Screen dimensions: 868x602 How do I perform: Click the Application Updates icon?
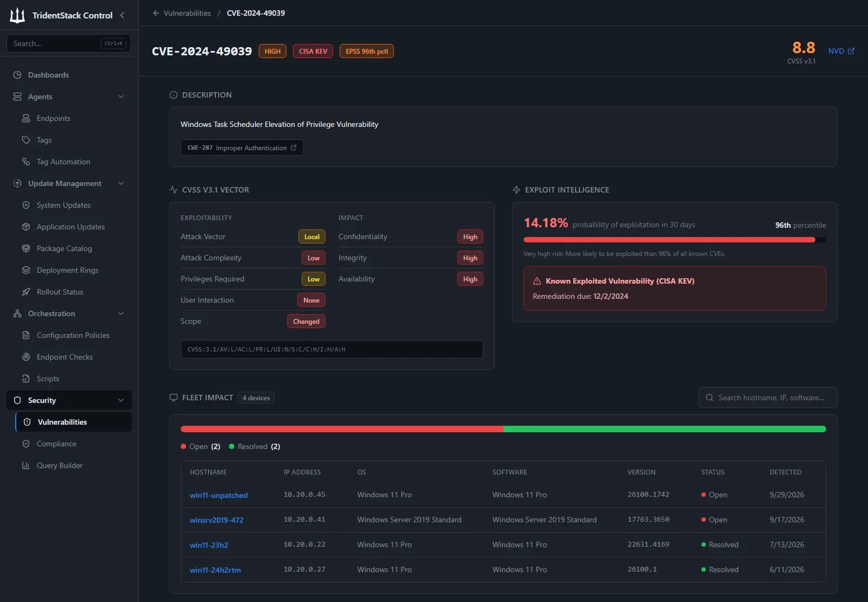26,227
